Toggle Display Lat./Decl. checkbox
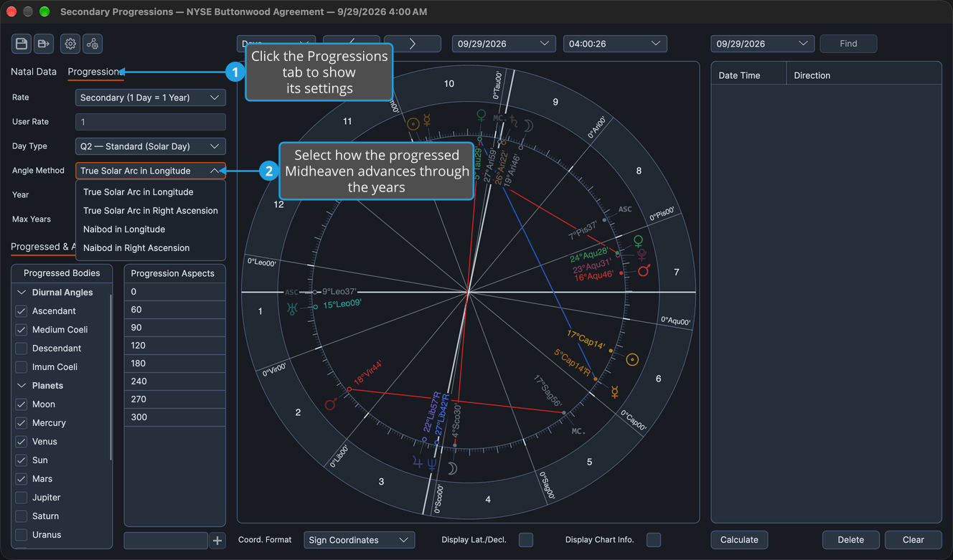Image resolution: width=953 pixels, height=560 pixels. (526, 540)
